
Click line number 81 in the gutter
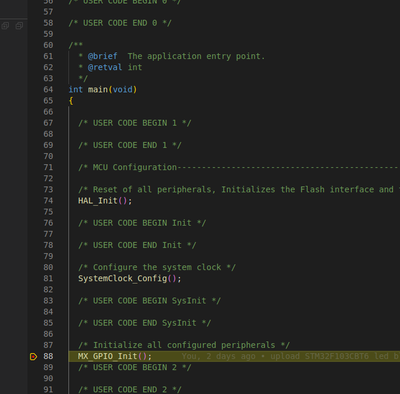click(48, 278)
